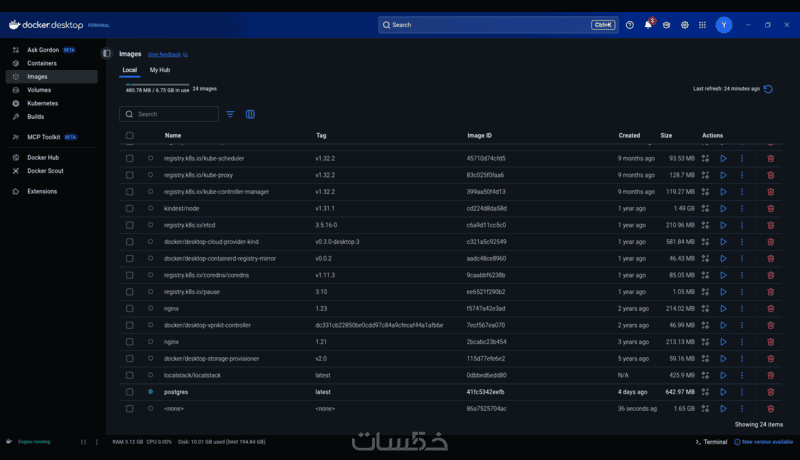Open more actions for kube-scheduler
This screenshot has height=460, width=800.
click(742, 159)
